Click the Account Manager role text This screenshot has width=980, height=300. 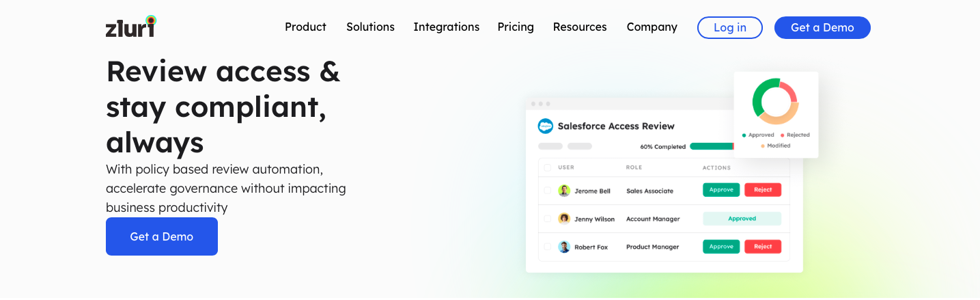(653, 219)
